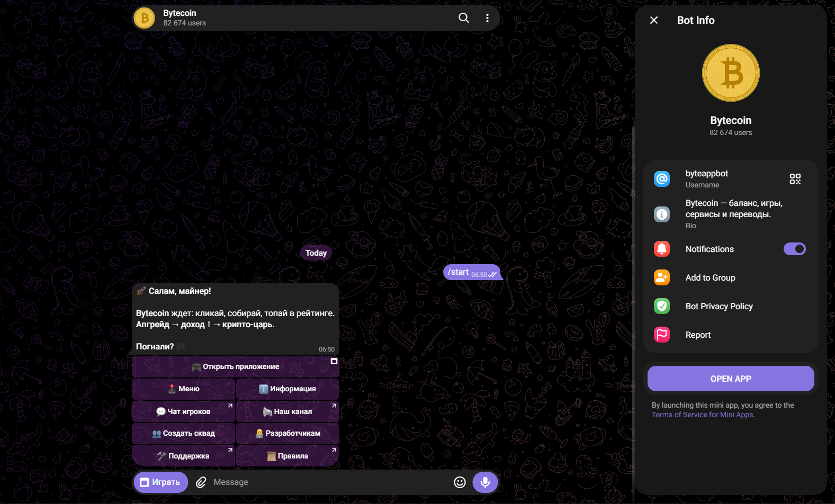
Task: Open the Поддержка link button
Action: (x=183, y=456)
